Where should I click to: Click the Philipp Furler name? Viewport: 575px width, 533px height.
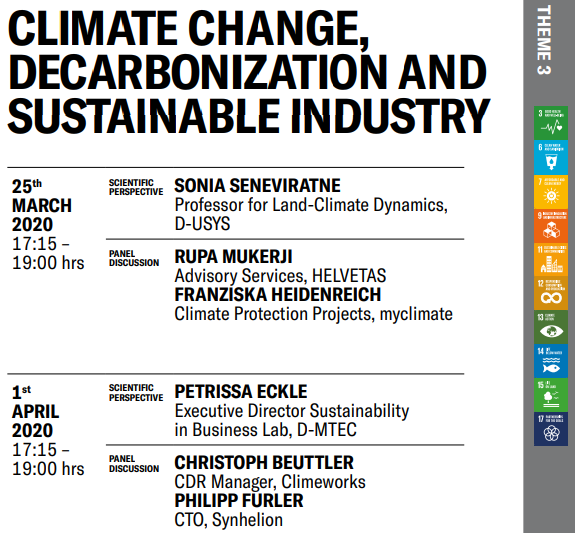point(239,501)
